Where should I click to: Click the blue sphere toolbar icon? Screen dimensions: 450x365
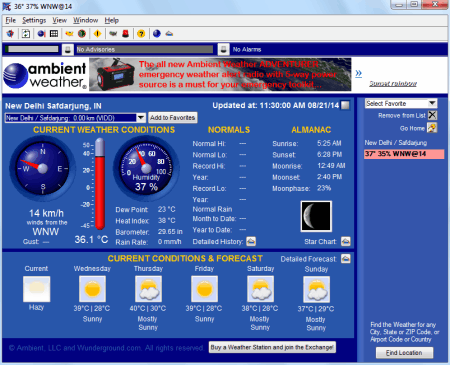(157, 33)
